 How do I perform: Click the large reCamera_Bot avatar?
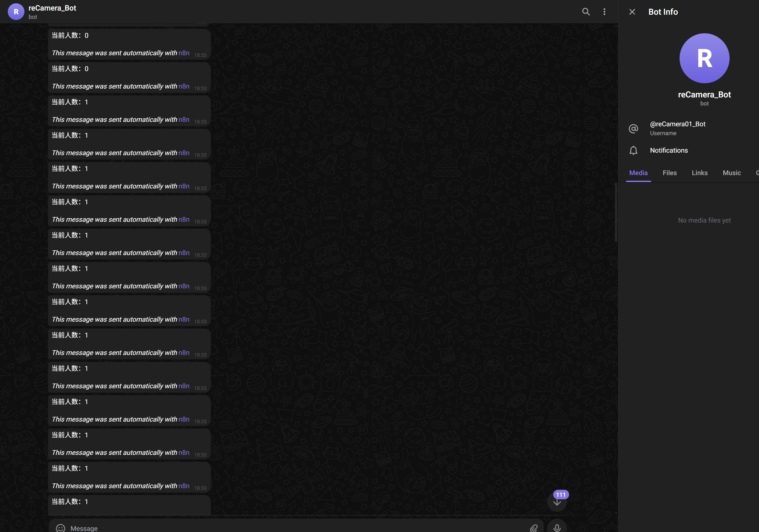click(x=704, y=58)
